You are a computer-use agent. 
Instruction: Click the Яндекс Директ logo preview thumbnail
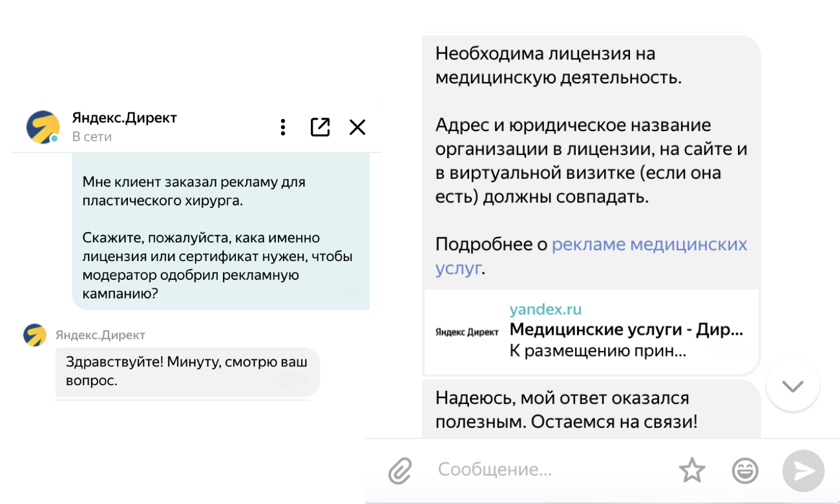[x=467, y=331]
